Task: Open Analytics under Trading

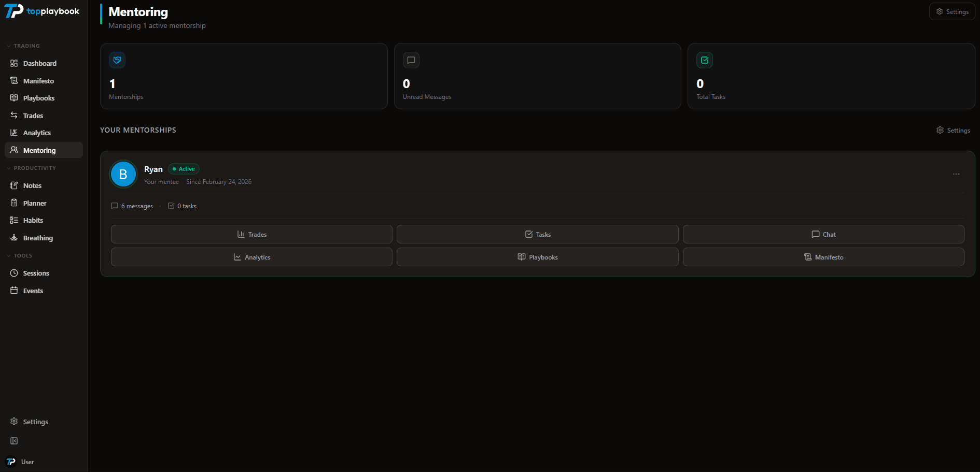Action: [37, 133]
